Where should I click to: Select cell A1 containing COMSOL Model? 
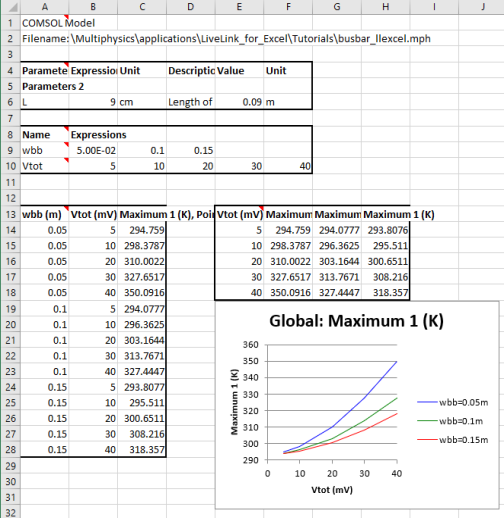pos(44,23)
